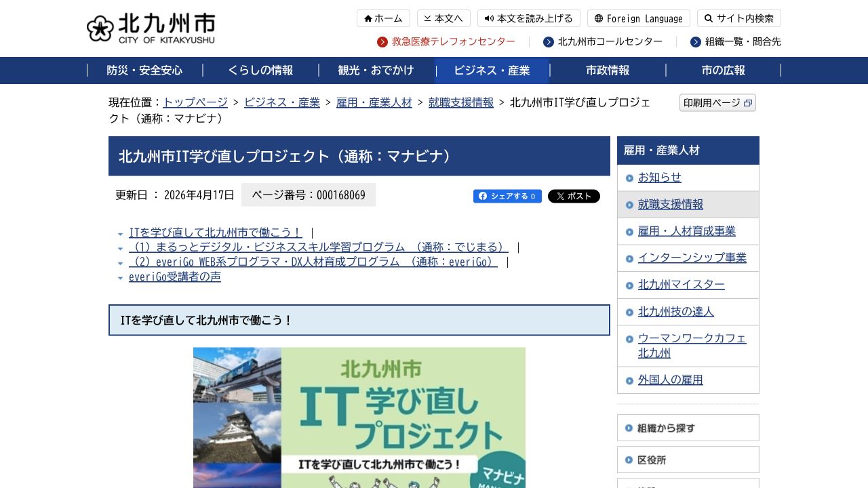Jump to everiGo受講者の声 anchor link

pos(175,277)
